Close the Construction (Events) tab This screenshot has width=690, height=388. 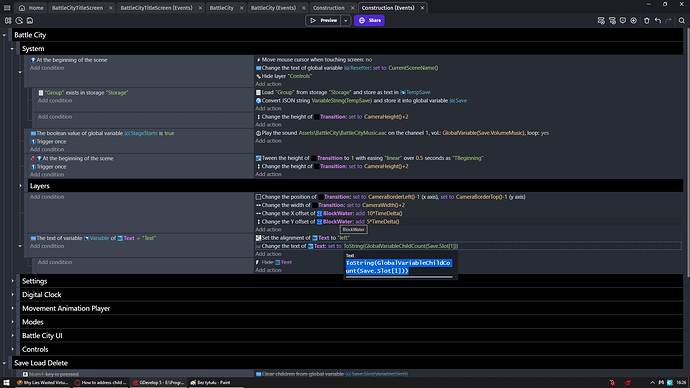point(422,8)
